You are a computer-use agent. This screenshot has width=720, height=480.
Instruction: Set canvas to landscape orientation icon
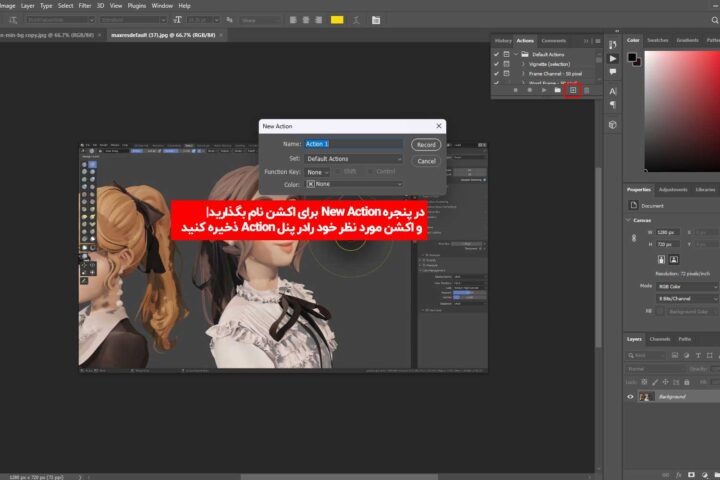click(x=674, y=260)
